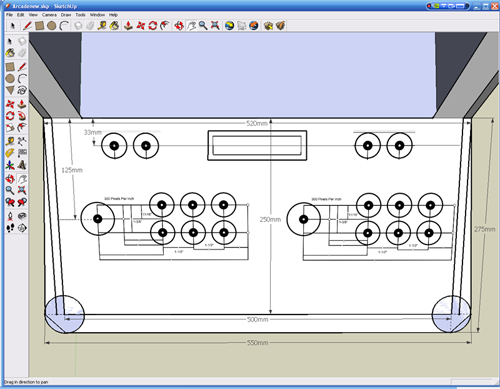
Task: Click the Zoom Window tool
Action: pos(22,190)
